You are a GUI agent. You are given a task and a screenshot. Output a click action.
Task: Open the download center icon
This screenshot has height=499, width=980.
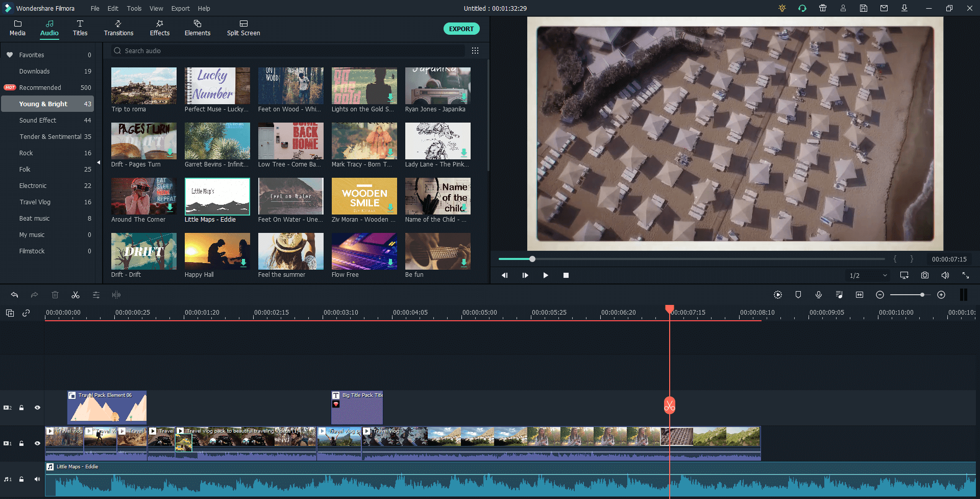pyautogui.click(x=904, y=8)
